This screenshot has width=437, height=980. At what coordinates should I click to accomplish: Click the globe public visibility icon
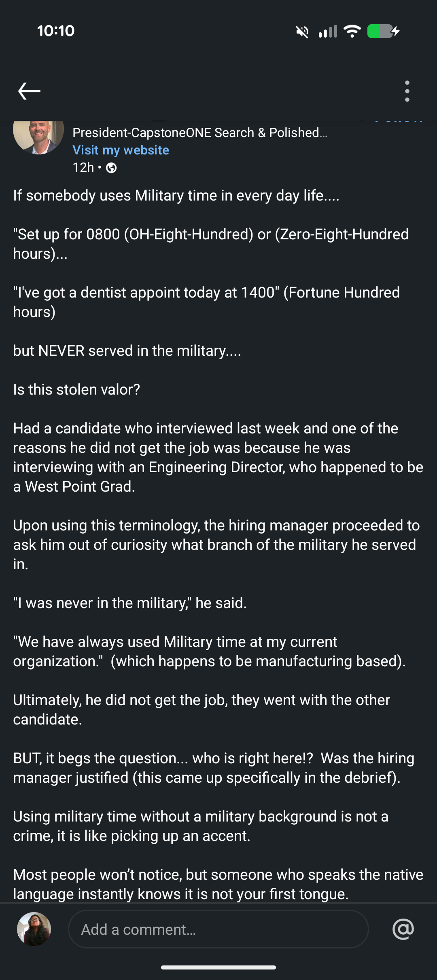pos(111,168)
